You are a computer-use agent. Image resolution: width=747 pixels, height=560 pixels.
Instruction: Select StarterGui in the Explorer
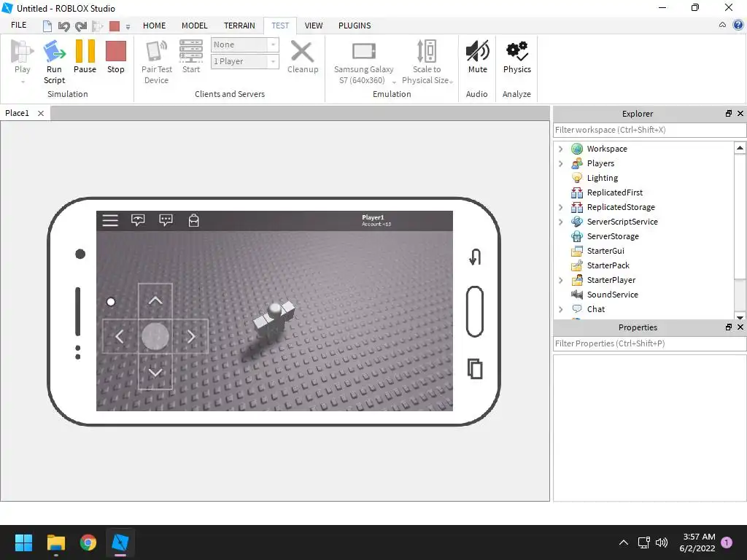coord(605,251)
